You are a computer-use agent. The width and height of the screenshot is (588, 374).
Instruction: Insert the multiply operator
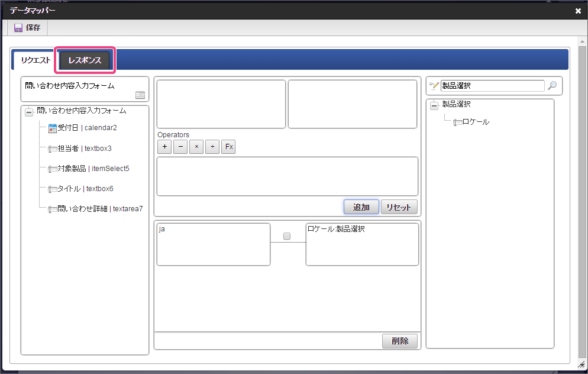pos(196,147)
